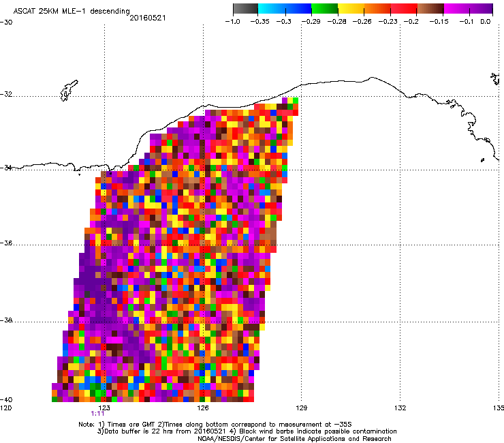Click the color bar label '-0.2'
Screen dimensions: 504x443
pos(411,22)
